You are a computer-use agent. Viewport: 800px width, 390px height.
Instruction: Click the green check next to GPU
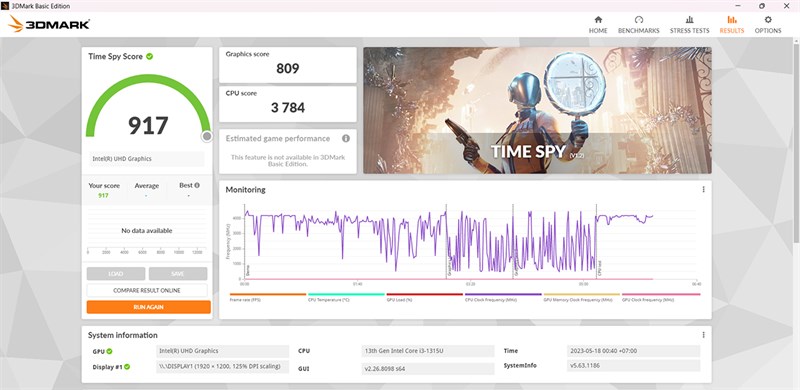pos(109,351)
